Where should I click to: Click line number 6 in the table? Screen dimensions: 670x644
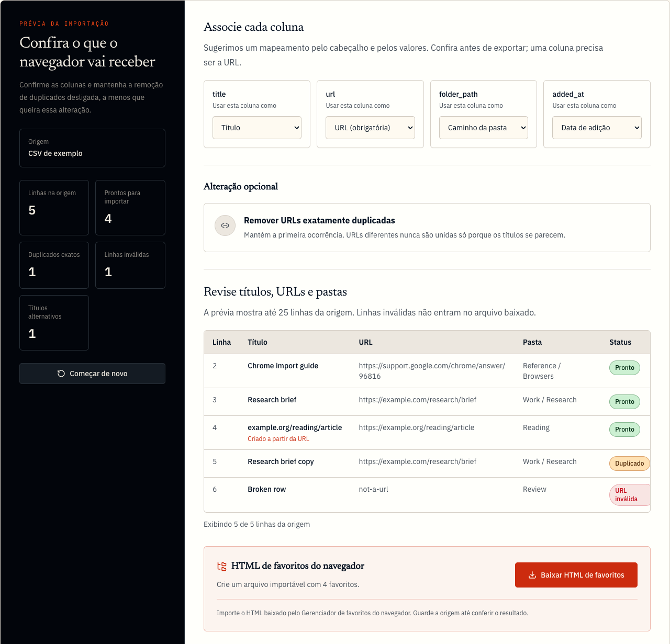click(215, 489)
